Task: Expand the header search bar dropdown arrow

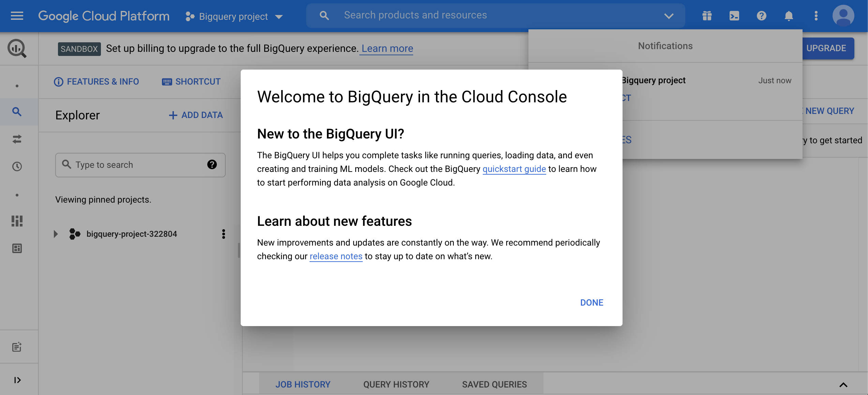Action: [669, 16]
